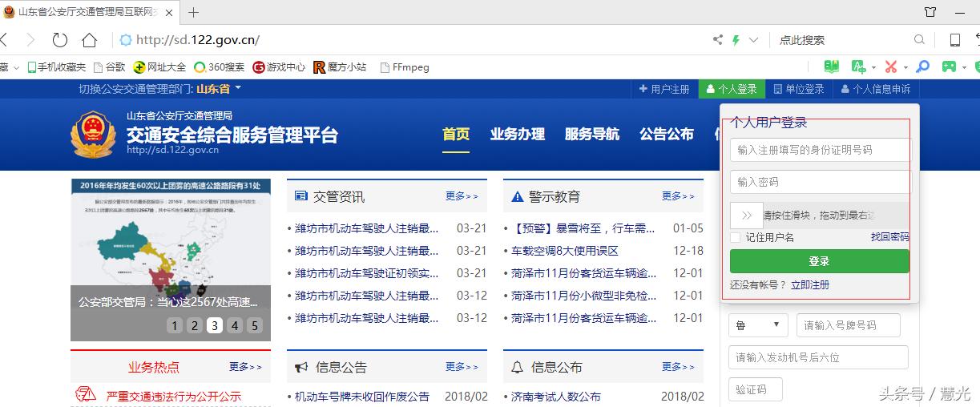Click the engine number last six digits field
The width and height of the screenshot is (980, 407).
(x=818, y=357)
